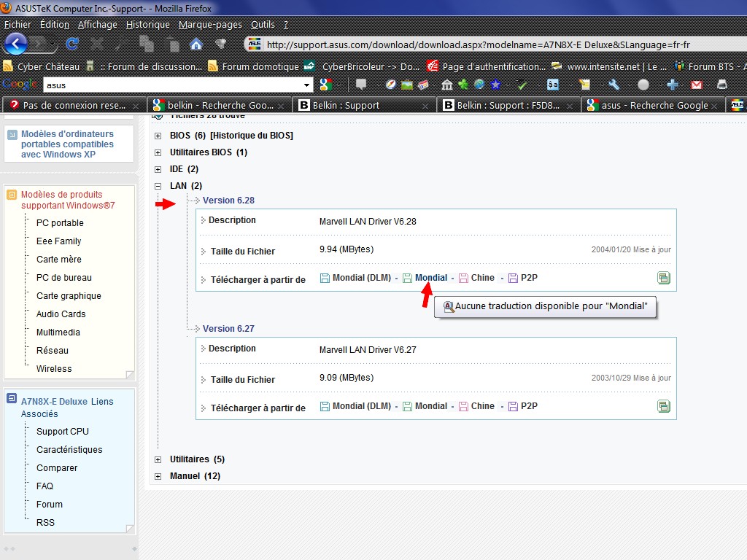This screenshot has width=747, height=560.
Task: Open the Google search box dropdown arrow
Action: (x=306, y=85)
